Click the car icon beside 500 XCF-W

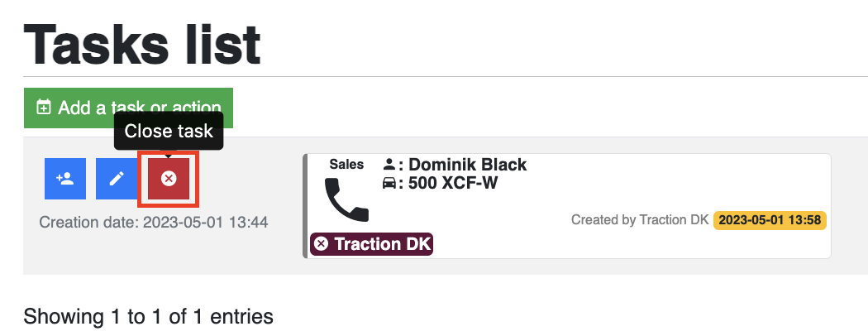[x=389, y=183]
